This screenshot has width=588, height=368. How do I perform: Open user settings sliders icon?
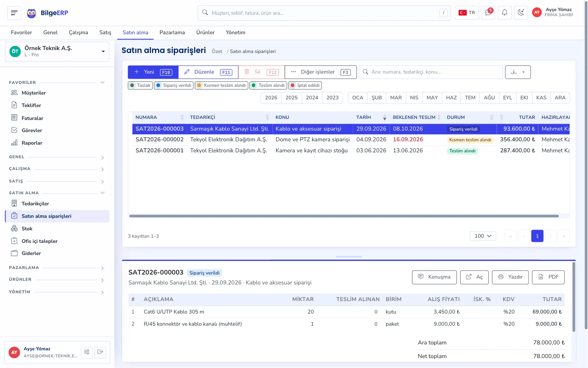point(87,352)
